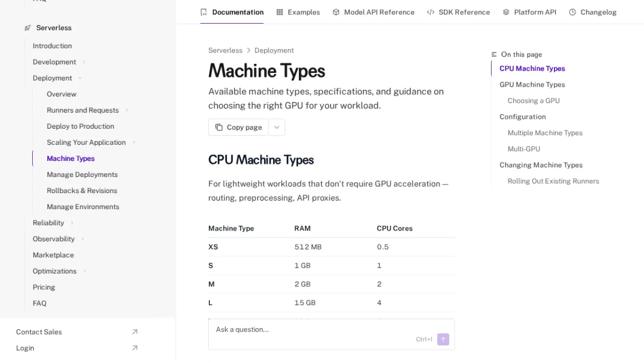Image resolution: width=644 pixels, height=362 pixels.
Task: Expand the Optimizations section chevron
Action: coord(85,271)
